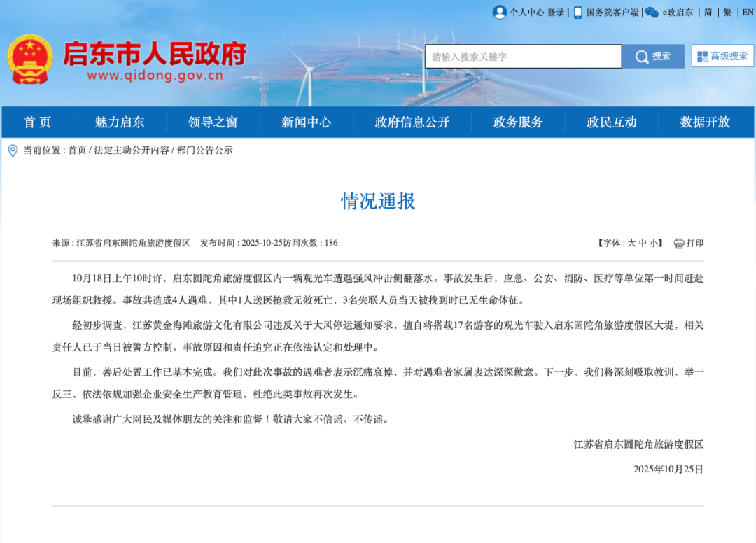Click the search keyword input field
This screenshot has height=543, width=756.
click(x=523, y=57)
